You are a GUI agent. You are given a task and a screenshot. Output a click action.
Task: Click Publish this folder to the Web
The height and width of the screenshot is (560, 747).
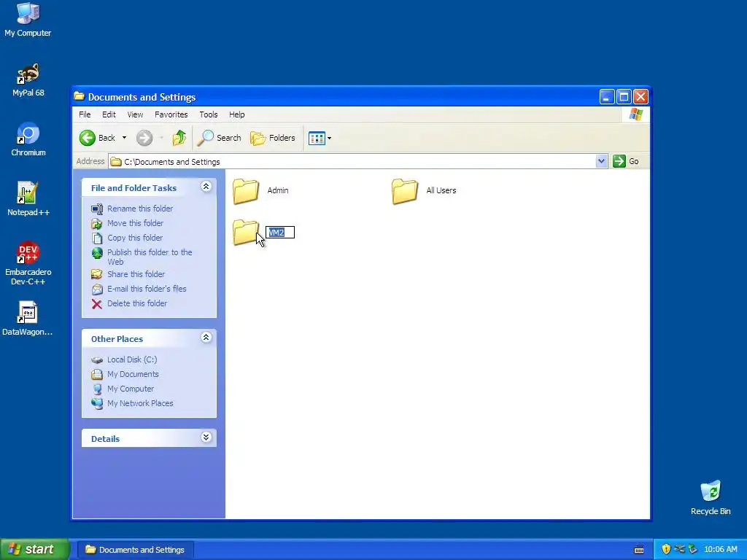pyautogui.click(x=150, y=257)
